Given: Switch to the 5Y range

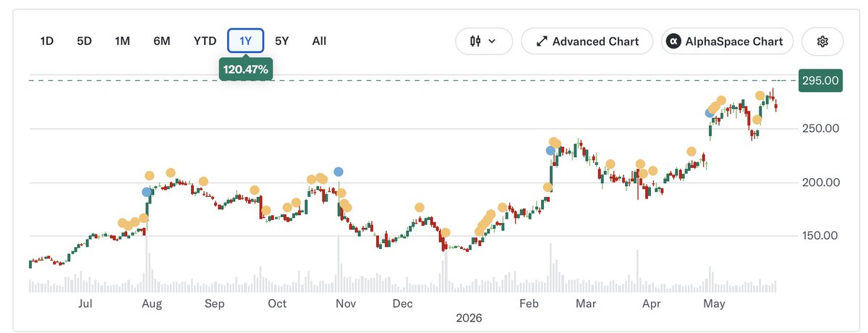Looking at the screenshot, I should tap(282, 41).
